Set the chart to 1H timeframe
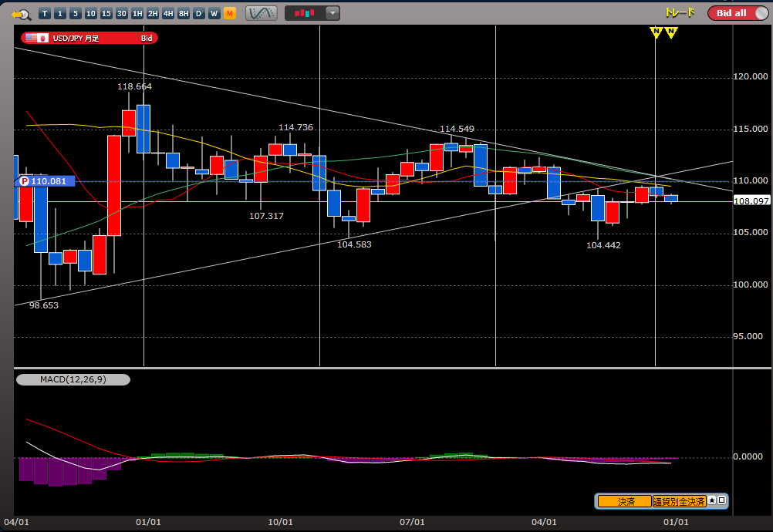773x532 pixels. tap(137, 13)
